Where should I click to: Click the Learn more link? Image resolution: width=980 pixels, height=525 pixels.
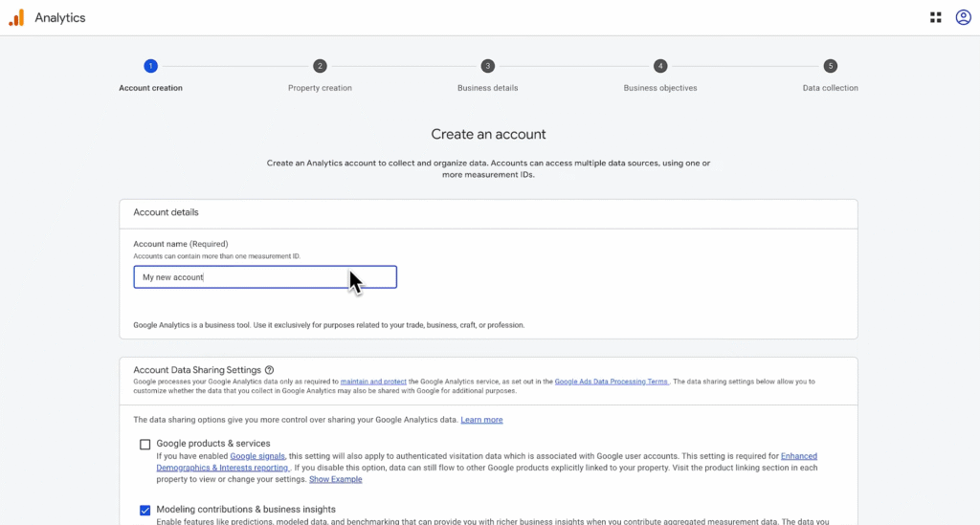click(481, 420)
